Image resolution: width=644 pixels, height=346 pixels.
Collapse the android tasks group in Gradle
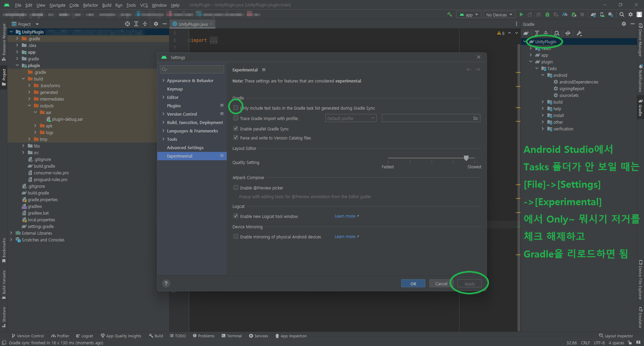coord(543,75)
